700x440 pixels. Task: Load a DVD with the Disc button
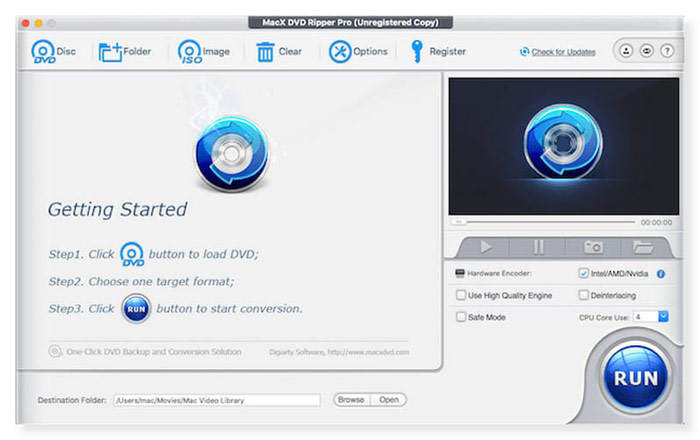[53, 52]
